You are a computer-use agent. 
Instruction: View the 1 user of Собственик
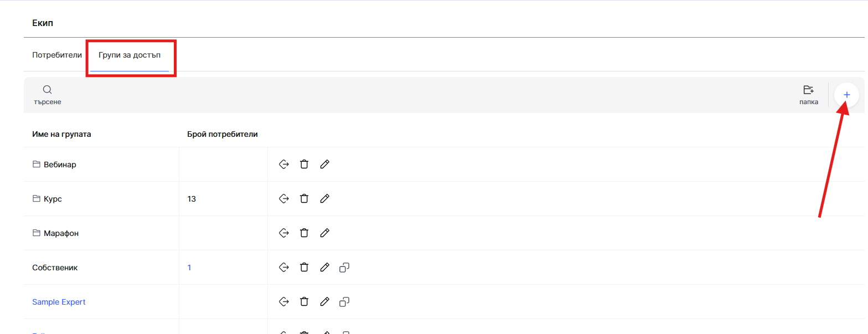tap(189, 268)
